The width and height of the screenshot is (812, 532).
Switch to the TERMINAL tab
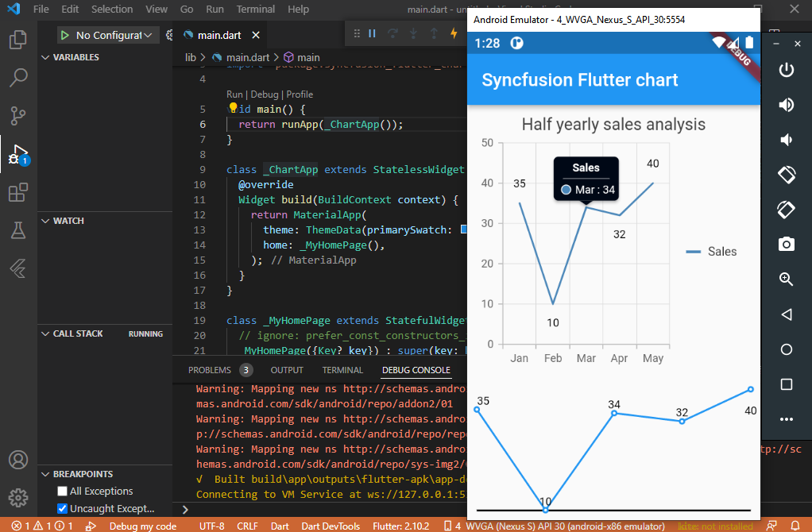tap(342, 369)
